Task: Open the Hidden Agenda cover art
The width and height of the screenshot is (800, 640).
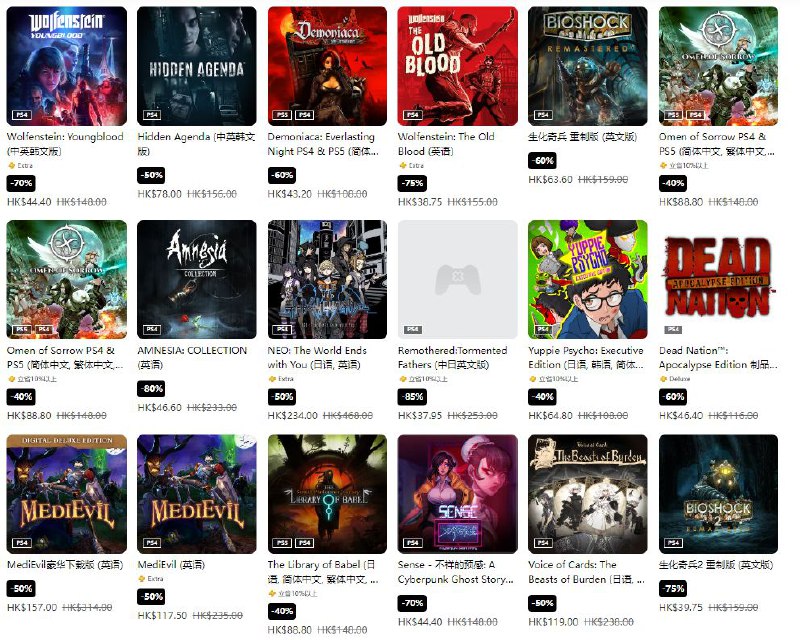Action: click(197, 66)
